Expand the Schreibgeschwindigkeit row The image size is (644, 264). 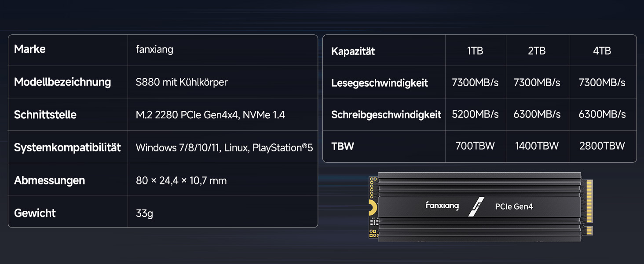click(x=386, y=114)
